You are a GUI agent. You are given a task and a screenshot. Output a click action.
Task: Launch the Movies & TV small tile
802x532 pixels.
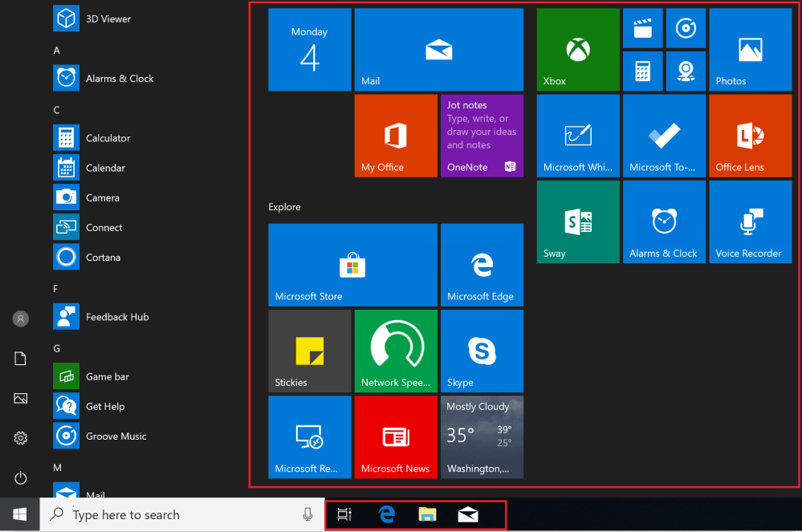(x=642, y=28)
